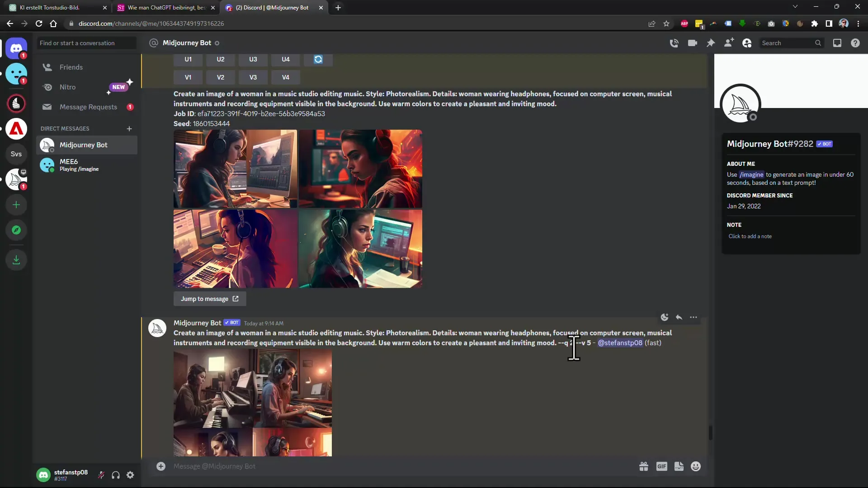Select the V4 variation button
Screen dimensions: 868x488
286,77
